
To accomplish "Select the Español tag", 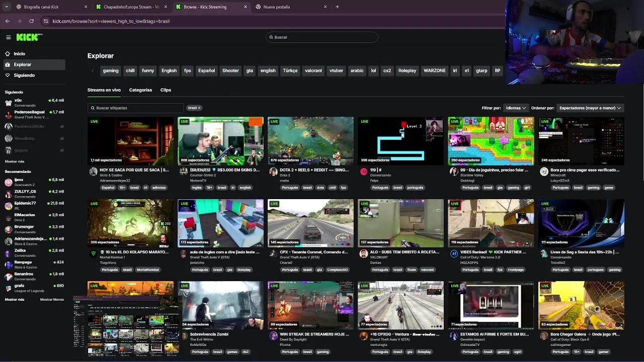I will click(x=206, y=71).
